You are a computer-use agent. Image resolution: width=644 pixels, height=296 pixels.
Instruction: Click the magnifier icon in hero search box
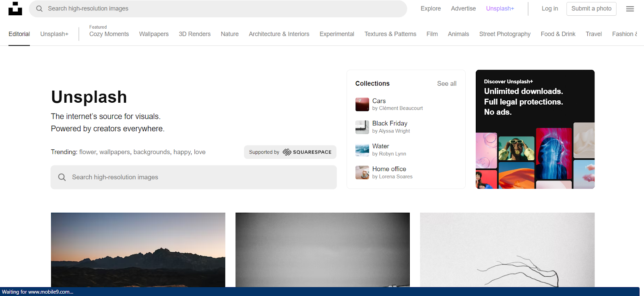click(x=62, y=177)
